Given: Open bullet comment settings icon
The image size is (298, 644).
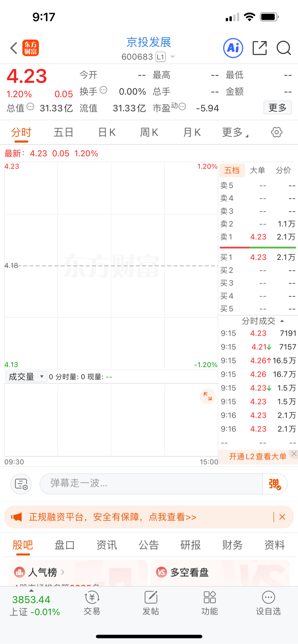Looking at the screenshot, I should coord(21,484).
